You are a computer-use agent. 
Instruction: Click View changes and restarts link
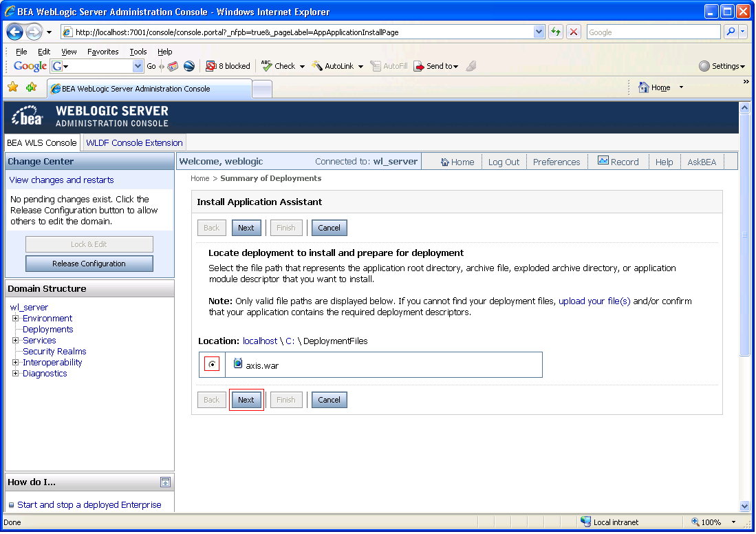tap(61, 180)
